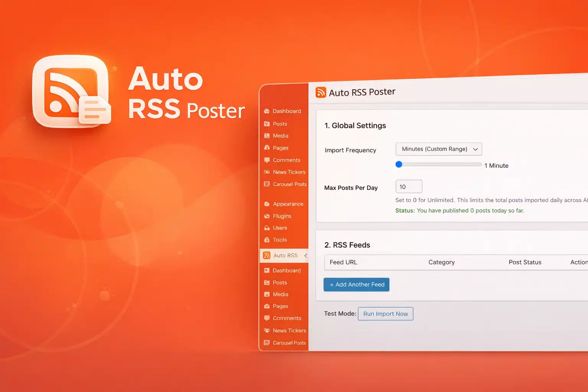Click the 'Import Frequency' label
588x392 pixels.
click(x=350, y=150)
